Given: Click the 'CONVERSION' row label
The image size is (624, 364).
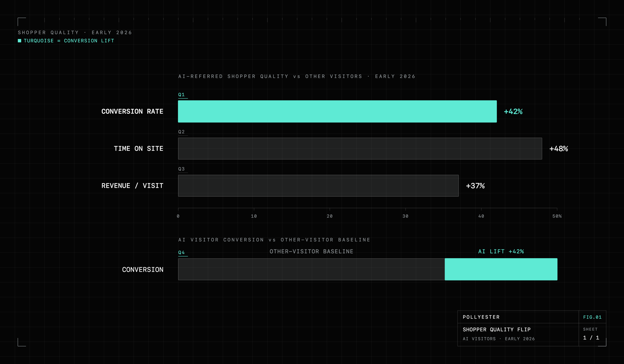Looking at the screenshot, I should [x=143, y=269].
